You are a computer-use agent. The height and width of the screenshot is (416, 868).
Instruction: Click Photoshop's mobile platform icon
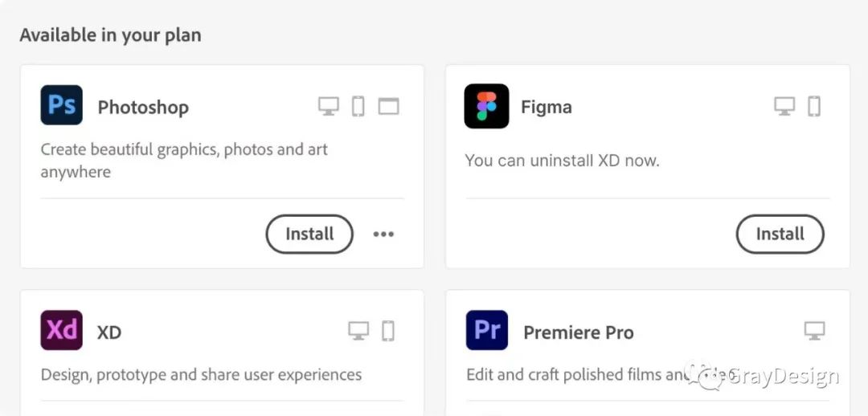pyautogui.click(x=358, y=106)
